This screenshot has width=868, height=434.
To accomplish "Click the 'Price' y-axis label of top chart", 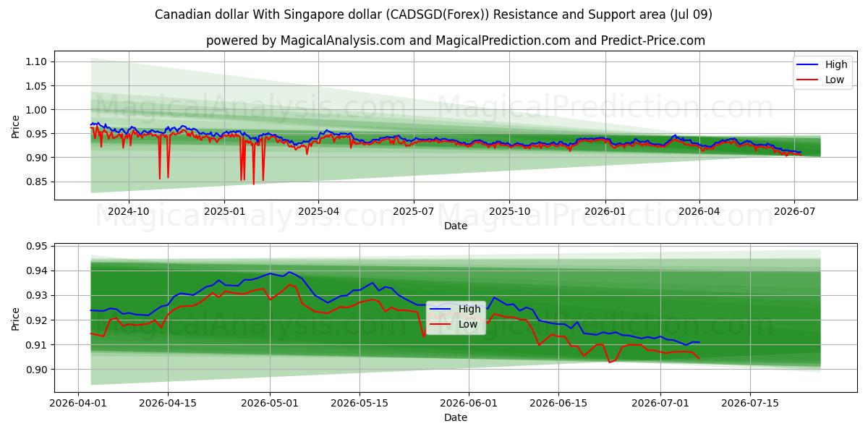I will coord(16,126).
